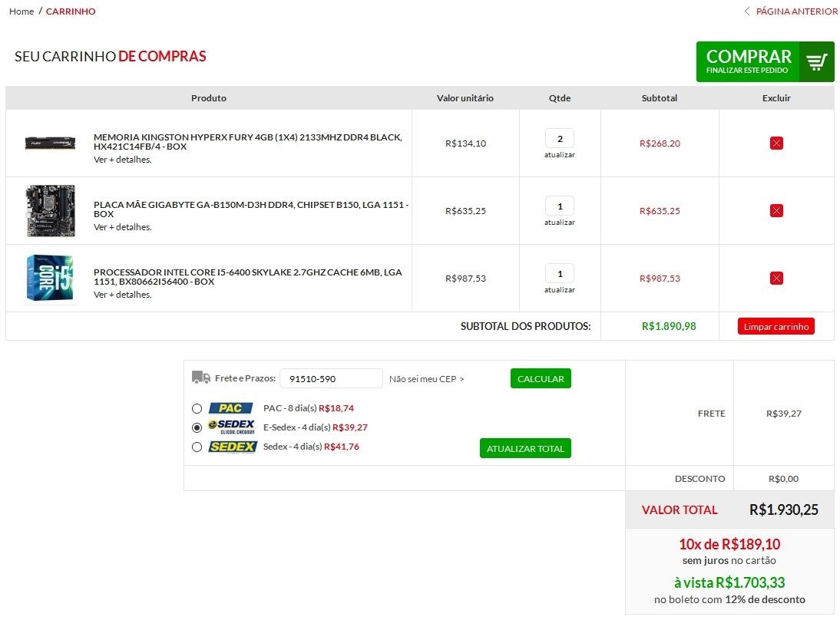Click the e-Sedex shipping logo

pyautogui.click(x=231, y=427)
